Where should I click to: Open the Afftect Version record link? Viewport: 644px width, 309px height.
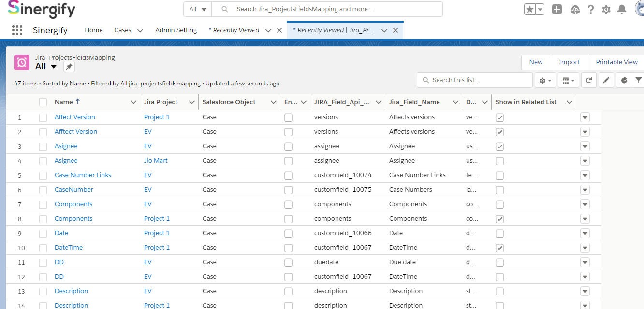tap(76, 132)
